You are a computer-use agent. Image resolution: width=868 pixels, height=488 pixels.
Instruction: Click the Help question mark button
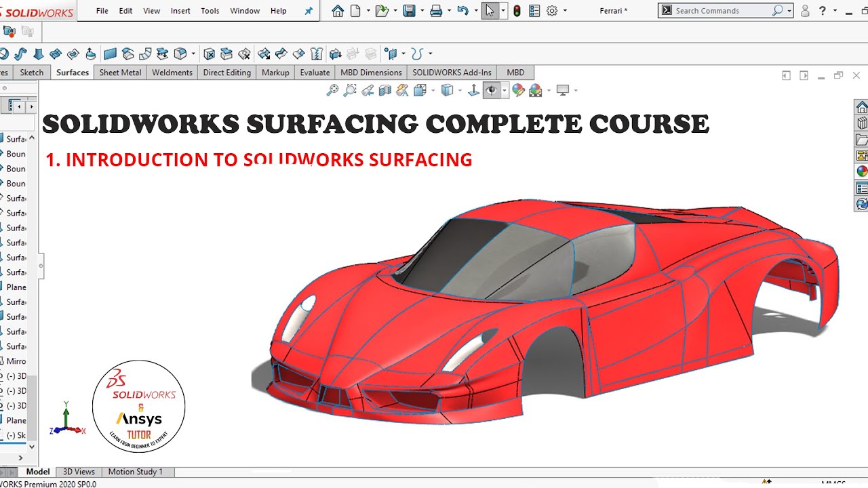(x=823, y=11)
